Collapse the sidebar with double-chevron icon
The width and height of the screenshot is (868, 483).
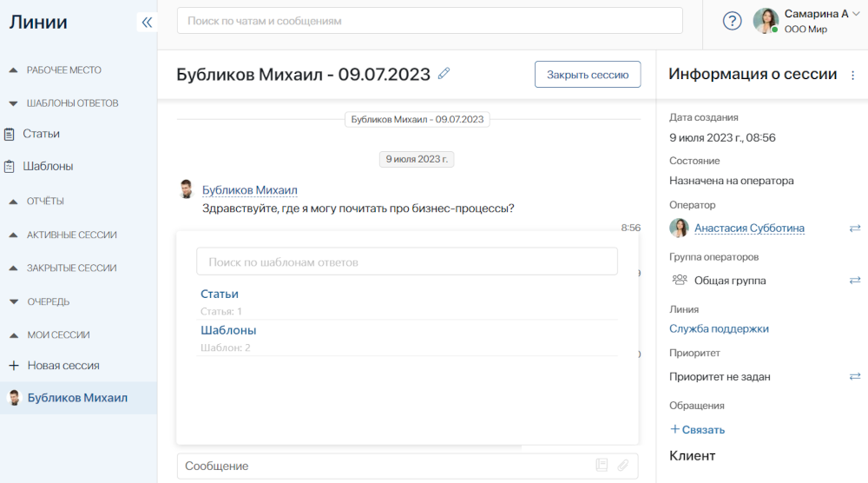pyautogui.click(x=147, y=23)
